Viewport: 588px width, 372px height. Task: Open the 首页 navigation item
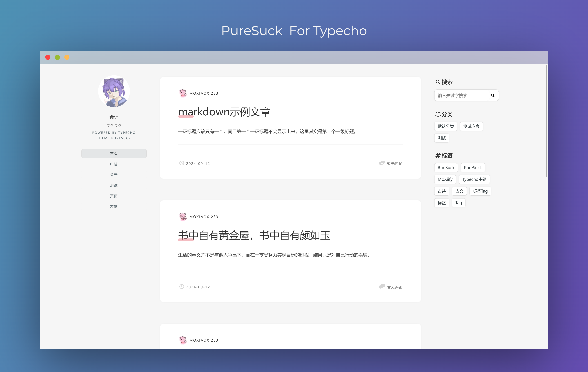114,153
